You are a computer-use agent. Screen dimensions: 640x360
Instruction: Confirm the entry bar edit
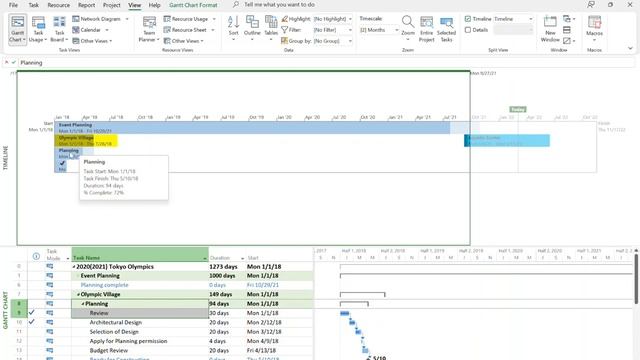14,62
